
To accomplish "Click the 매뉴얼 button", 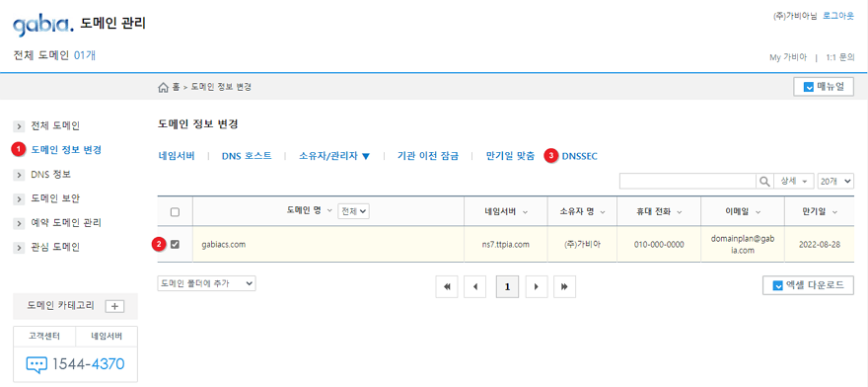I will click(824, 87).
